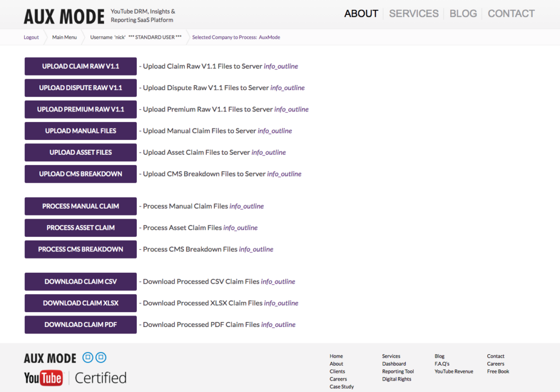The width and height of the screenshot is (560, 392).
Task: Click the first square badge icon beside footer AUX MODE
Action: coord(88,358)
